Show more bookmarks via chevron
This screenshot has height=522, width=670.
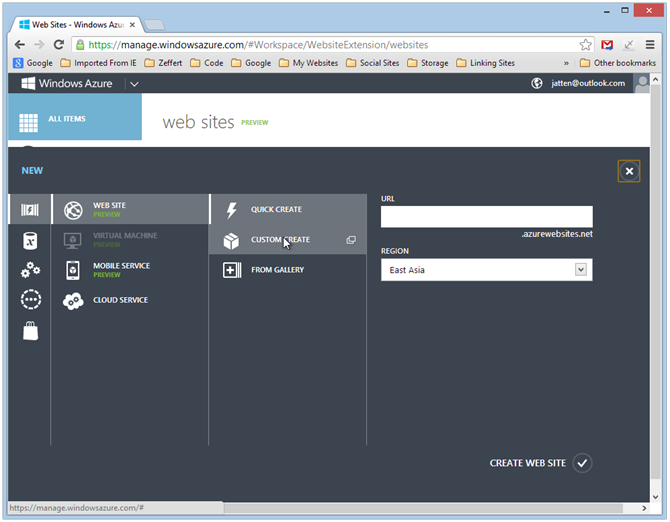[x=566, y=63]
